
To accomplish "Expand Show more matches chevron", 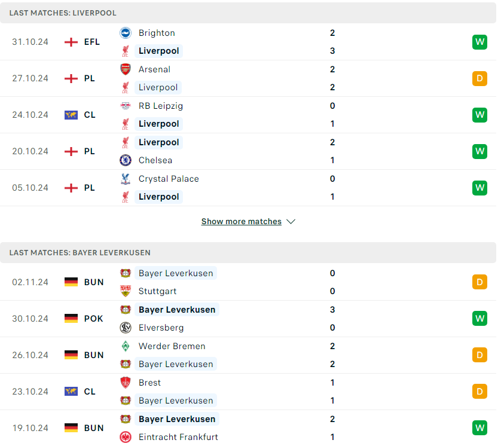I will point(291,222).
